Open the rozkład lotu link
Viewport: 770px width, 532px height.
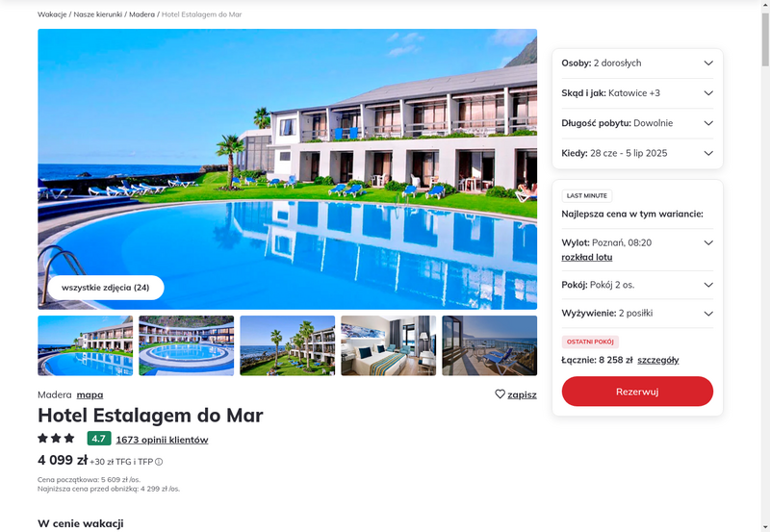[587, 257]
